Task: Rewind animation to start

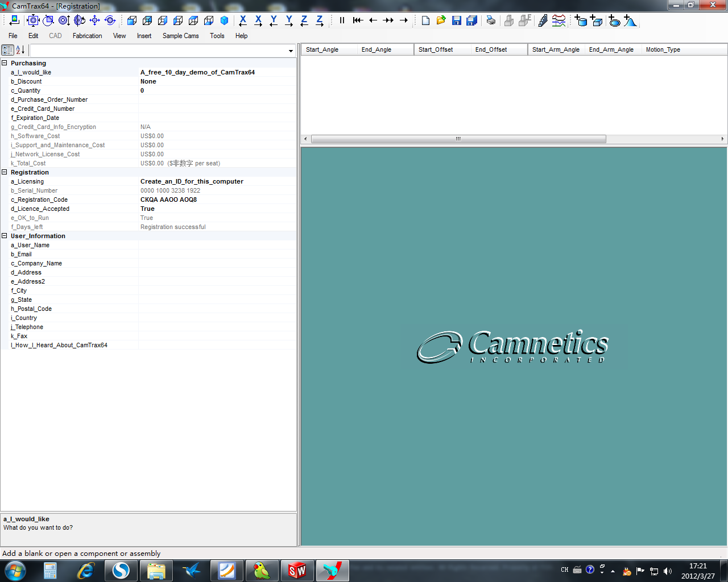Action: point(358,20)
